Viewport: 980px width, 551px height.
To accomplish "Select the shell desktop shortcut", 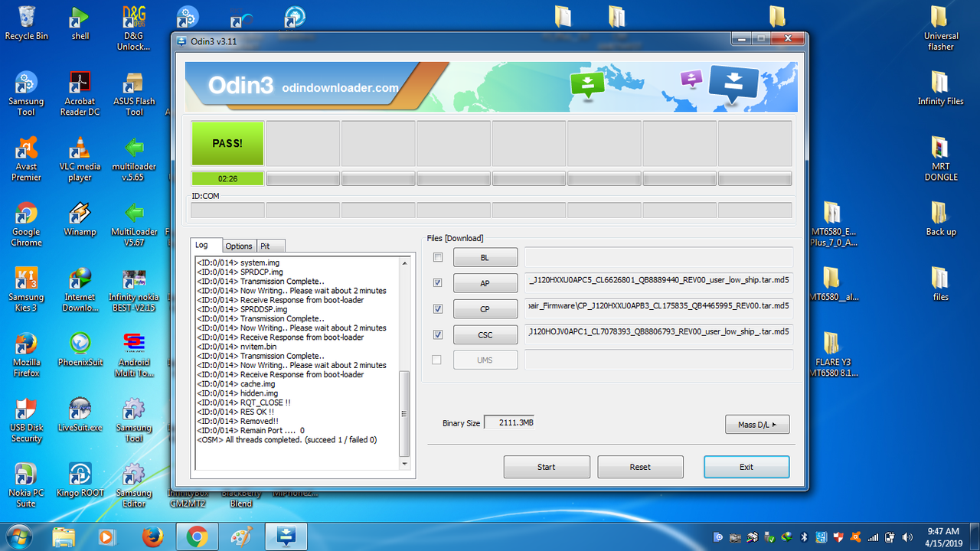I will click(80, 23).
